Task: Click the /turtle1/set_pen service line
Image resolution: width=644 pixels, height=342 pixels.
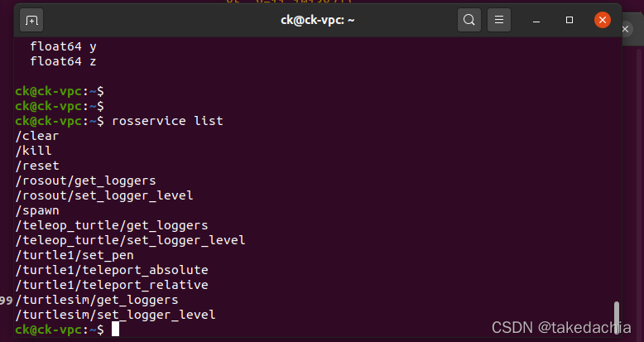Action: point(74,255)
